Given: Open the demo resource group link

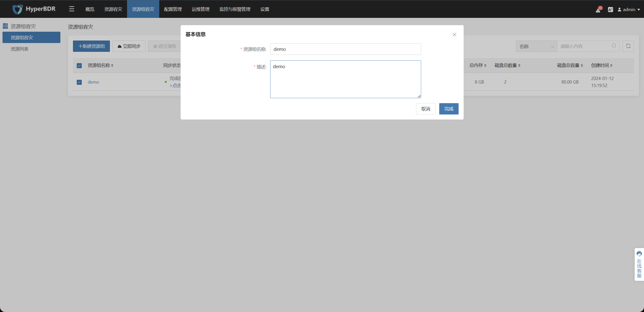Looking at the screenshot, I should pyautogui.click(x=93, y=82).
